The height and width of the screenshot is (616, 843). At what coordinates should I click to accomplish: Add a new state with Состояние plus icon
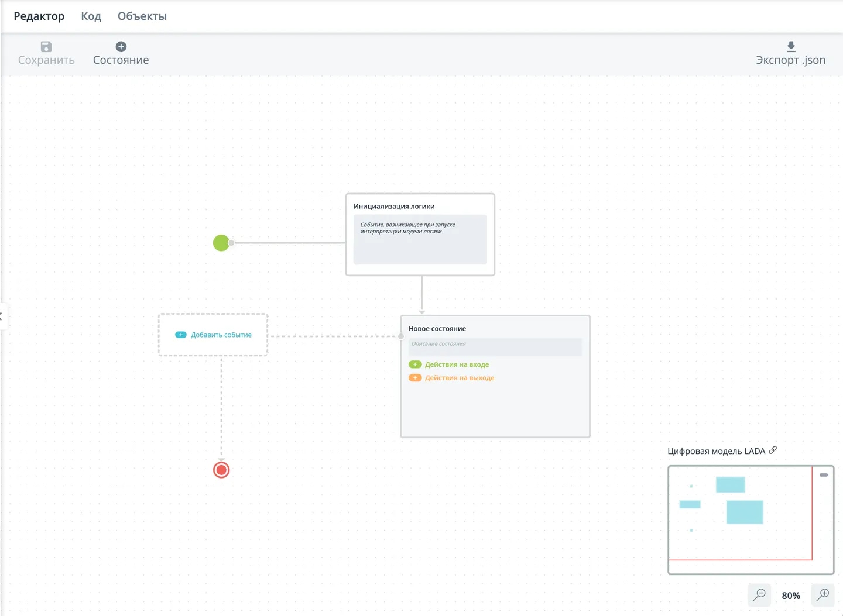tap(121, 47)
